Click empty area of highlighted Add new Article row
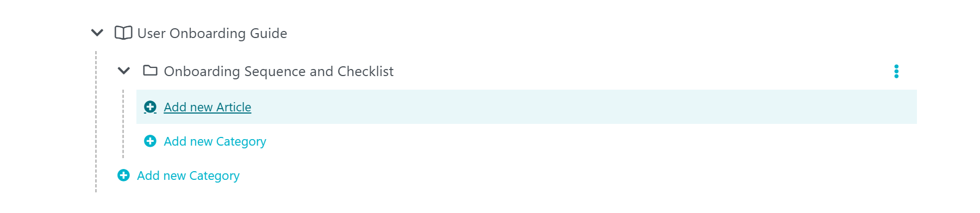The height and width of the screenshot is (213, 980). click(x=582, y=107)
